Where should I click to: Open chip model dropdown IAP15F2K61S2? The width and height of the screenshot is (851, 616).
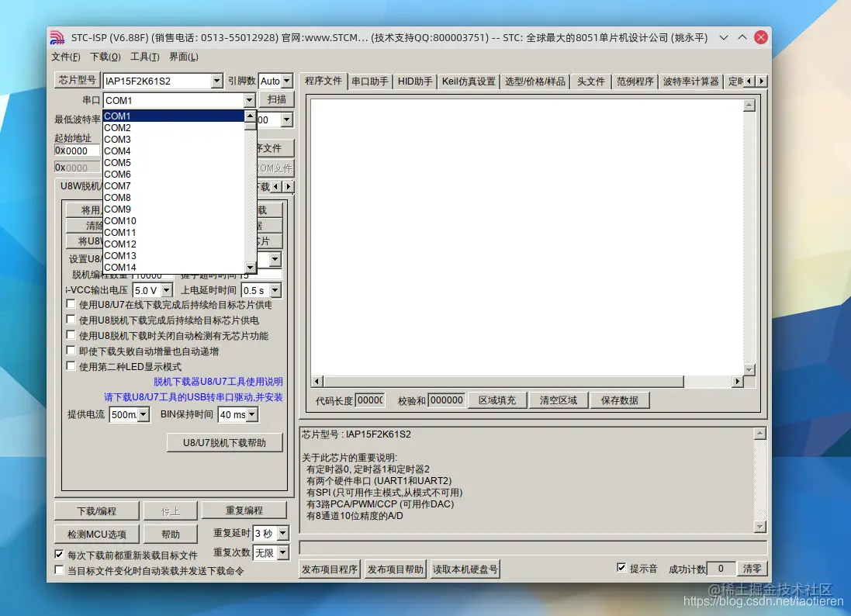[216, 81]
